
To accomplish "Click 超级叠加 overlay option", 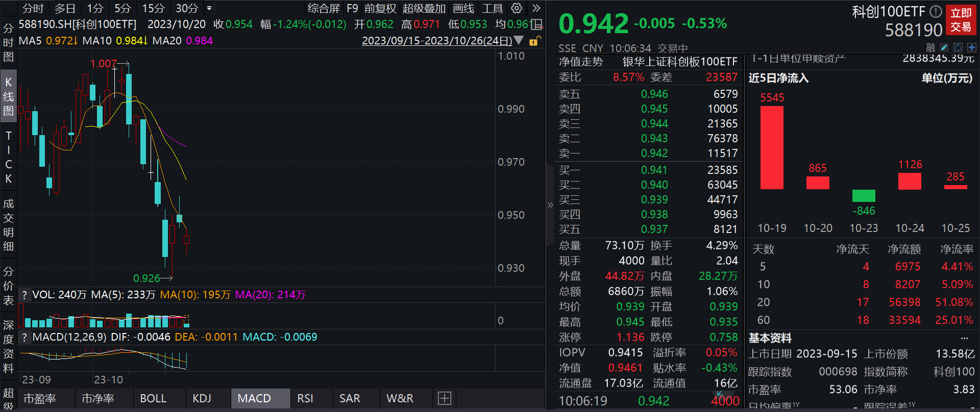I will click(424, 8).
